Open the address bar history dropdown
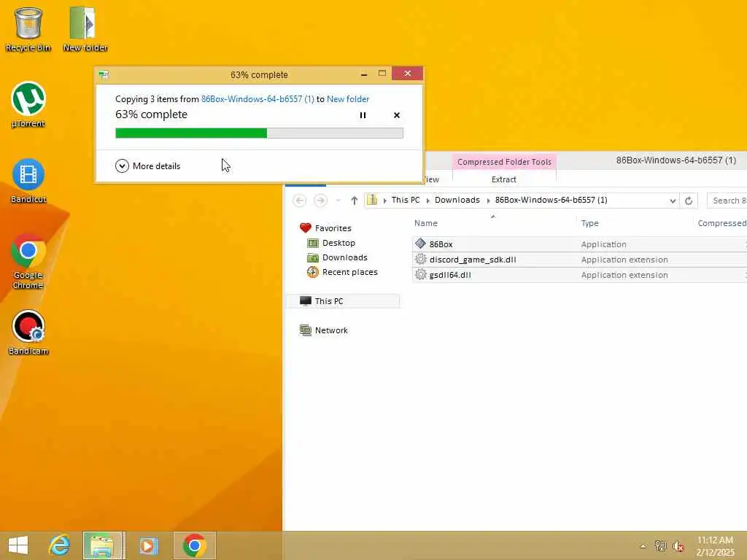Viewport: 747px width, 560px height. pos(672,201)
